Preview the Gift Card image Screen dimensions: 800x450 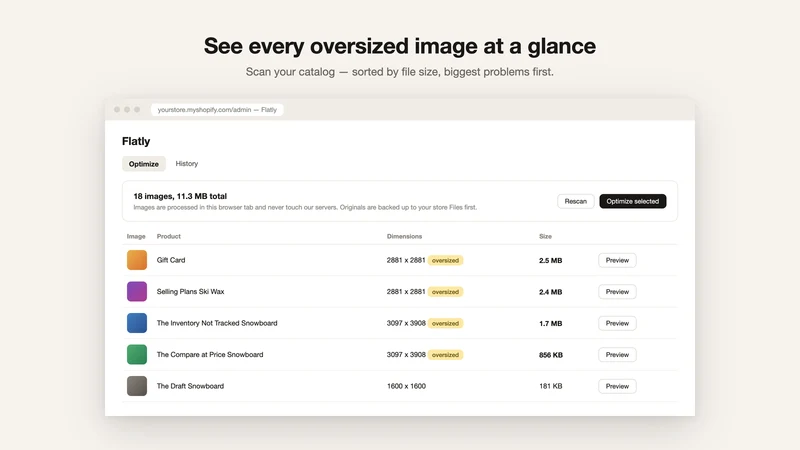(617, 260)
